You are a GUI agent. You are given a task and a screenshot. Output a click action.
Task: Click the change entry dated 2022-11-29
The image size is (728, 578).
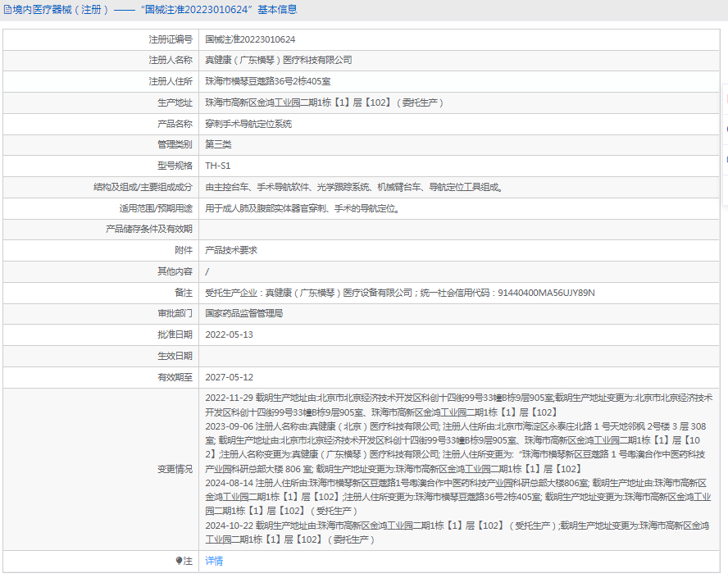click(x=459, y=405)
